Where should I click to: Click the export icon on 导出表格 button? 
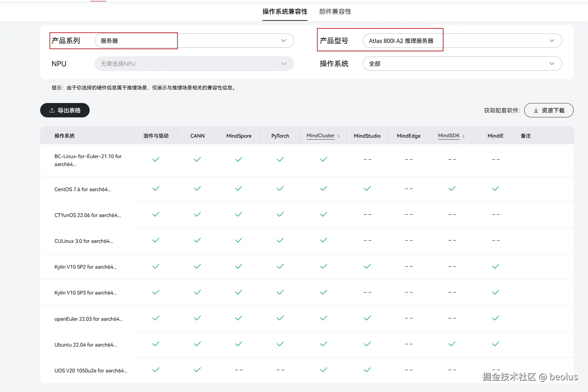[x=52, y=111]
